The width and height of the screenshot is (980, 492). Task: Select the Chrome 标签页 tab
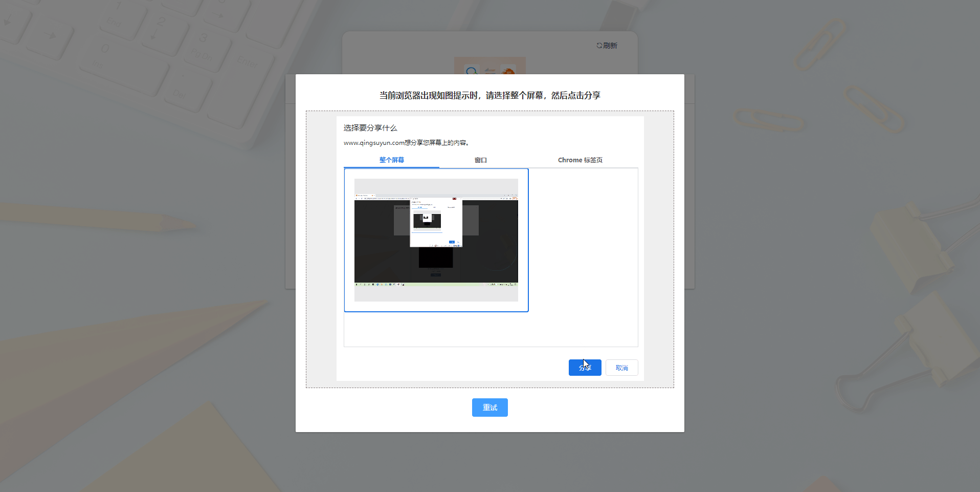pos(580,160)
